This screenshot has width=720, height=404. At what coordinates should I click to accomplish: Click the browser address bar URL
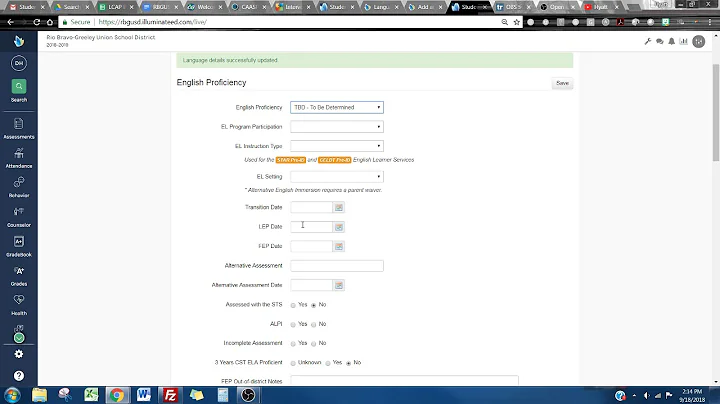(152, 22)
